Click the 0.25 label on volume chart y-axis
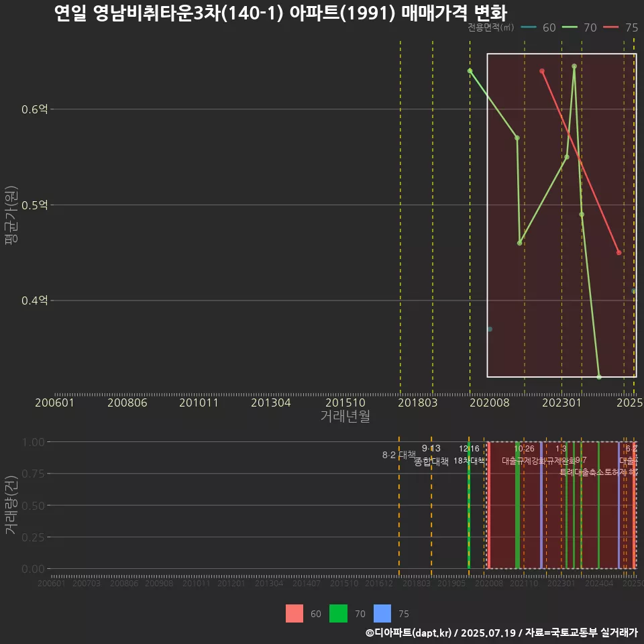 pos(34,537)
